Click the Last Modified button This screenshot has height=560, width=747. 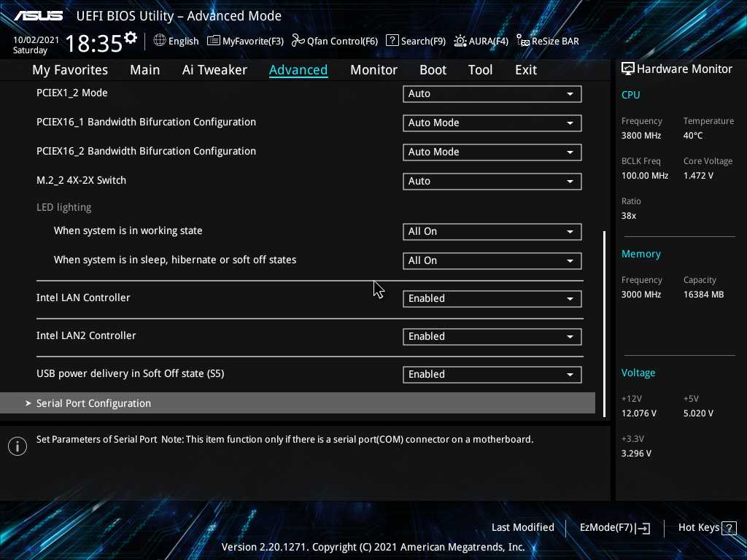522,527
